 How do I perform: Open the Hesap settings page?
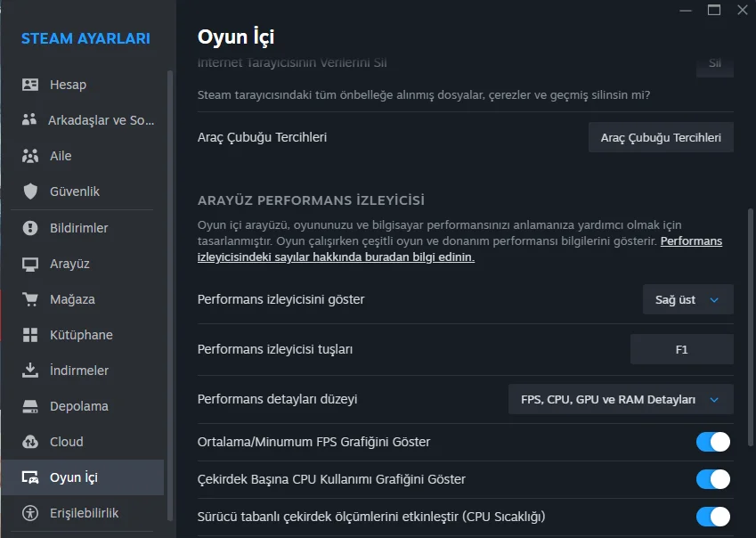pyautogui.click(x=83, y=85)
